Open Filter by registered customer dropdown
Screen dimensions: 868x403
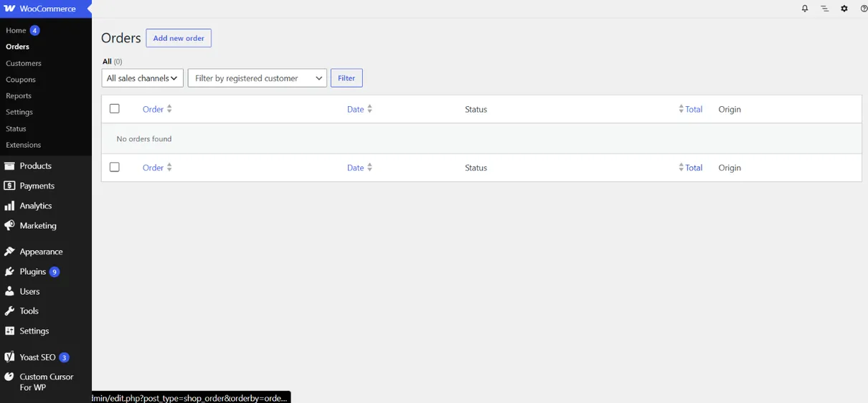pos(257,78)
